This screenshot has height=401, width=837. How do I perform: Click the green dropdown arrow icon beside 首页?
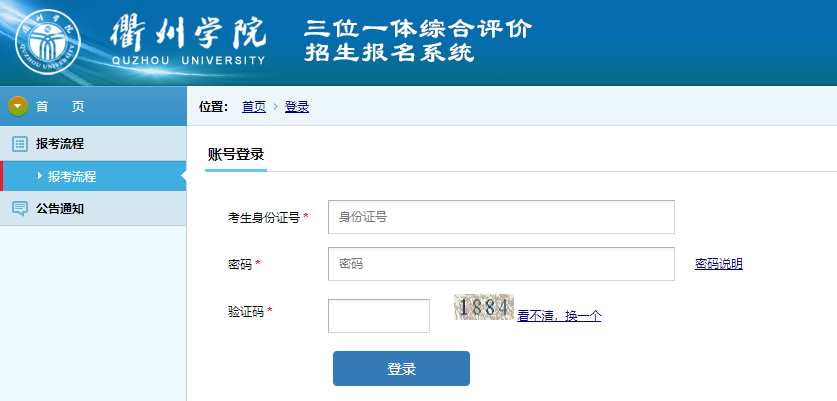point(17,106)
